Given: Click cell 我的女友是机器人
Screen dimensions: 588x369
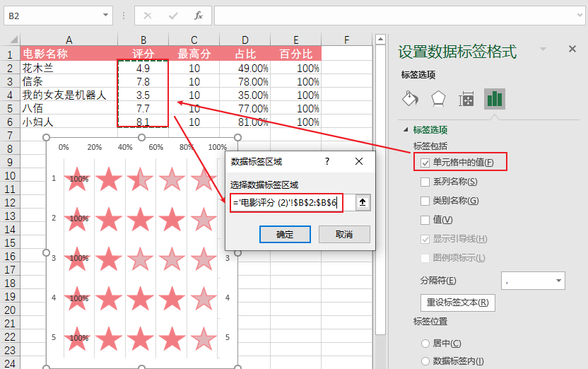Looking at the screenshot, I should click(x=69, y=95).
